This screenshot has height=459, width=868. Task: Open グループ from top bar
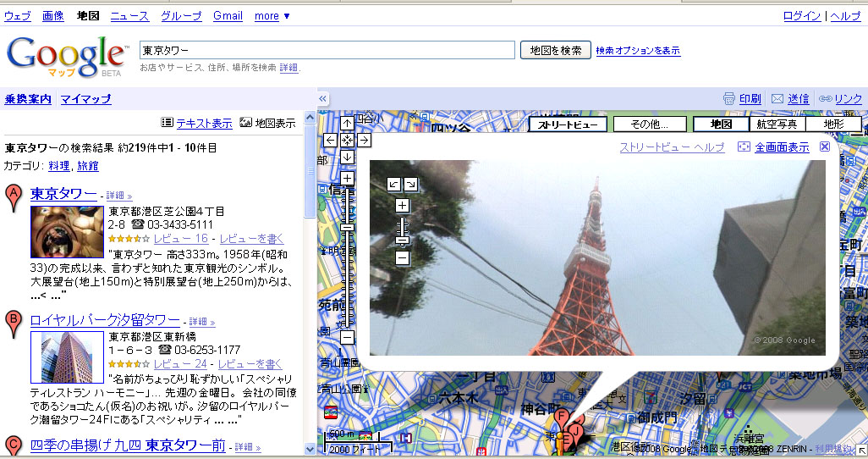tap(181, 16)
